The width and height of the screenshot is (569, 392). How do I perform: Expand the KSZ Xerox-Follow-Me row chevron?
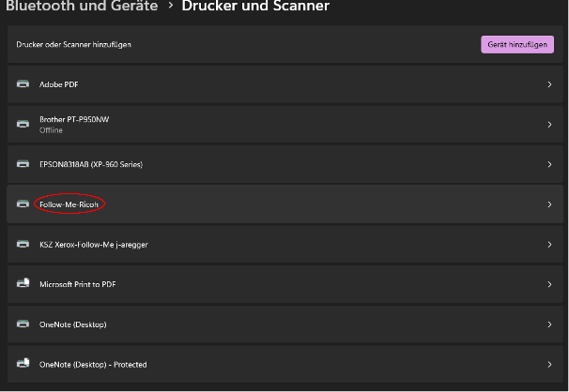549,245
